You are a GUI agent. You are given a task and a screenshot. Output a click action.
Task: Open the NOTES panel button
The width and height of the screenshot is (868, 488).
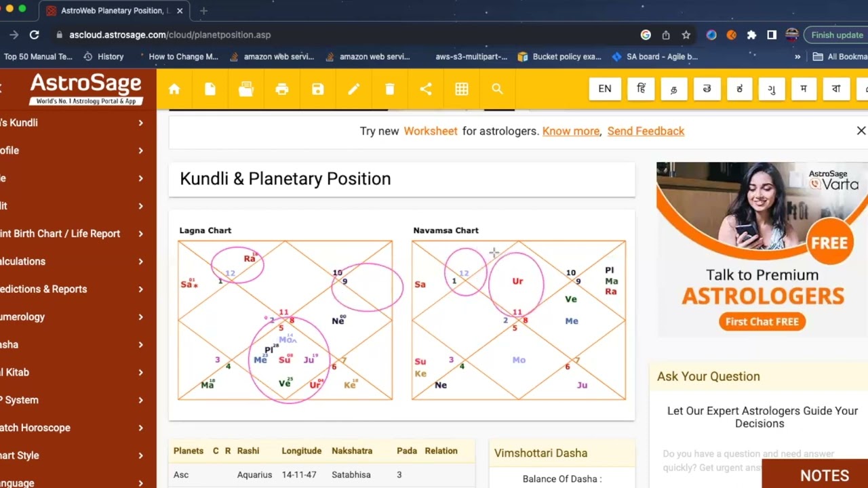815,474
